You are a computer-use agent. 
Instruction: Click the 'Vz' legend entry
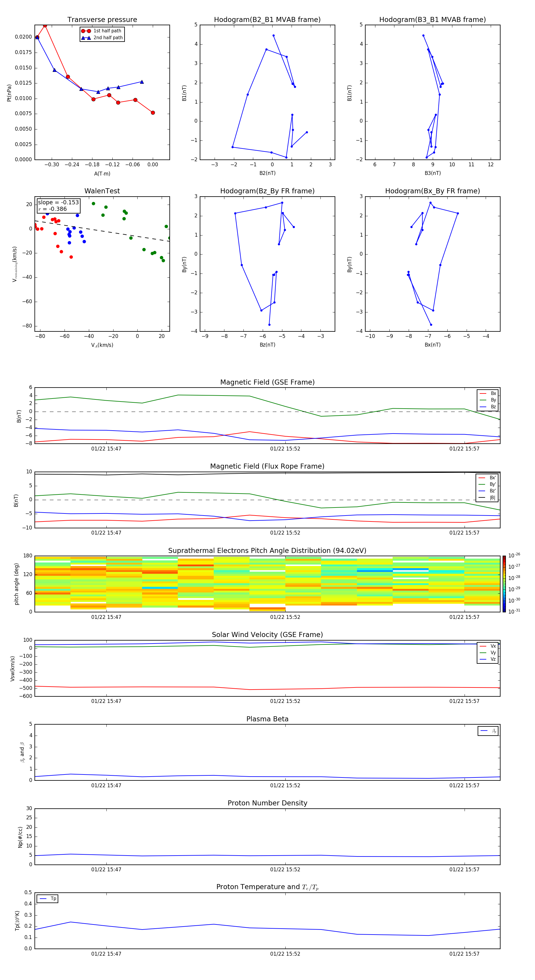488,659
